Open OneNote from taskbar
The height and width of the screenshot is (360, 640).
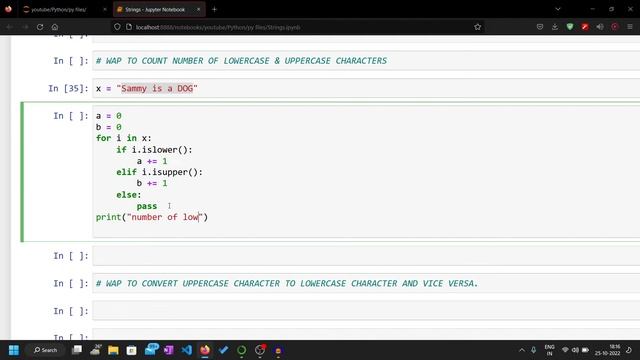pyautogui.click(x=168, y=350)
